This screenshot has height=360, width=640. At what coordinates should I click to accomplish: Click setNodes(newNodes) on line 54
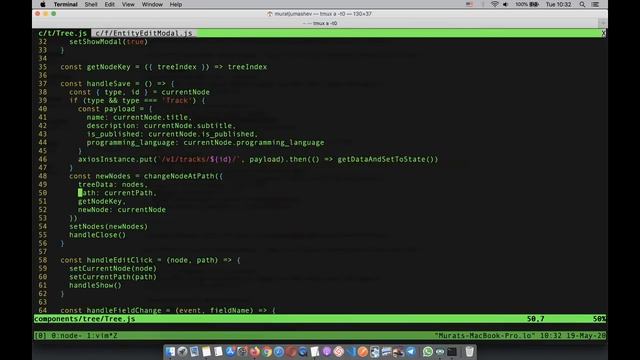(x=108, y=227)
